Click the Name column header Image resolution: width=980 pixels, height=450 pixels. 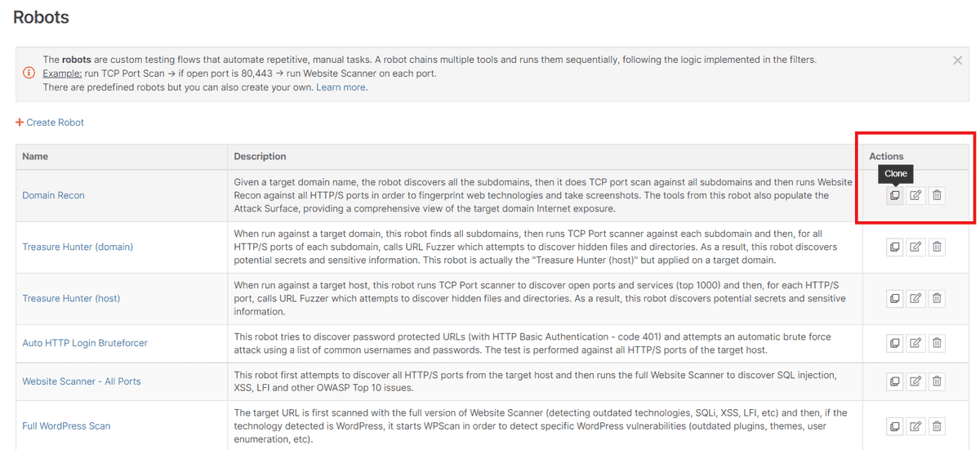pyautogui.click(x=35, y=156)
